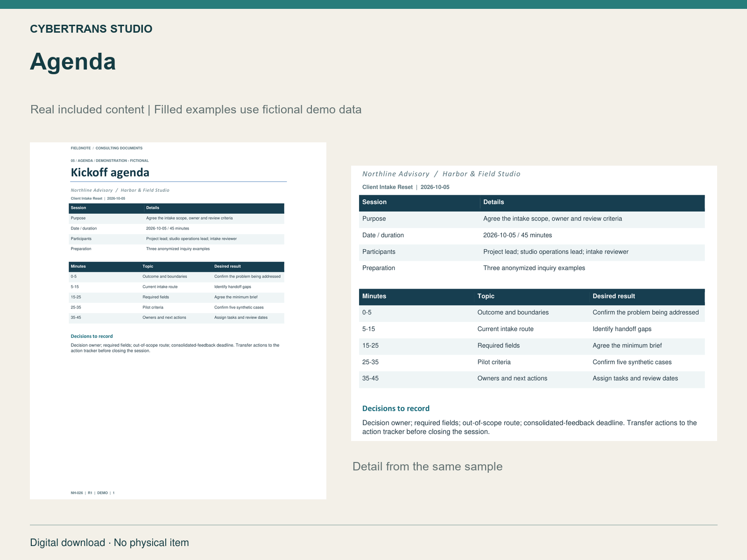Click the CYBERTRANS STUDIO brand name
This screenshot has height=560, width=747.
[91, 29]
